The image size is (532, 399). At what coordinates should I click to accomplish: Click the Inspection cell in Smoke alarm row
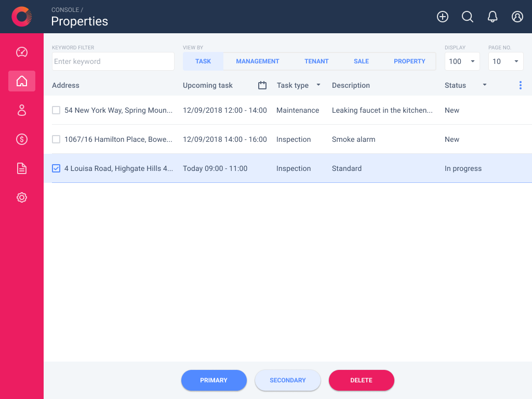coord(294,139)
